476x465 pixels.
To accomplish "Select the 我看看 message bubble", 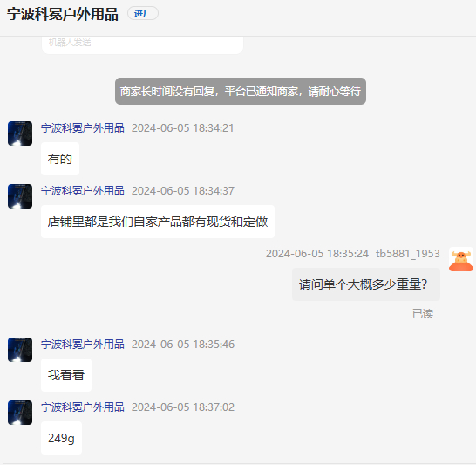I will 66,375.
